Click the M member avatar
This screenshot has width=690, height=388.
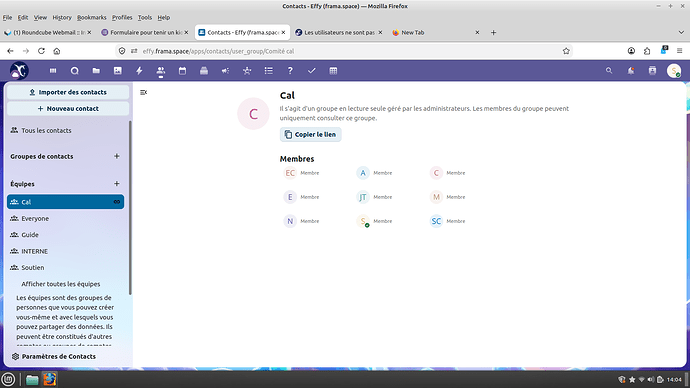pyautogui.click(x=436, y=197)
